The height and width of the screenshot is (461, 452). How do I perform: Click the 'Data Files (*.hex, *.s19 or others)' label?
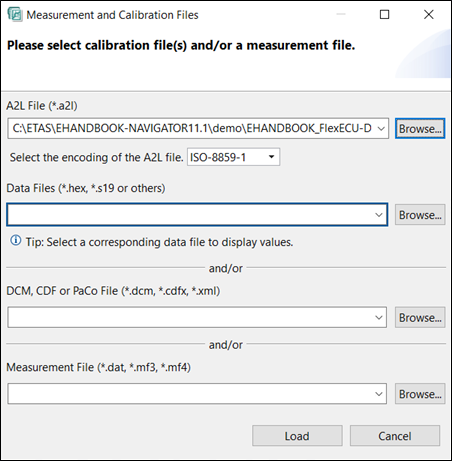86,188
